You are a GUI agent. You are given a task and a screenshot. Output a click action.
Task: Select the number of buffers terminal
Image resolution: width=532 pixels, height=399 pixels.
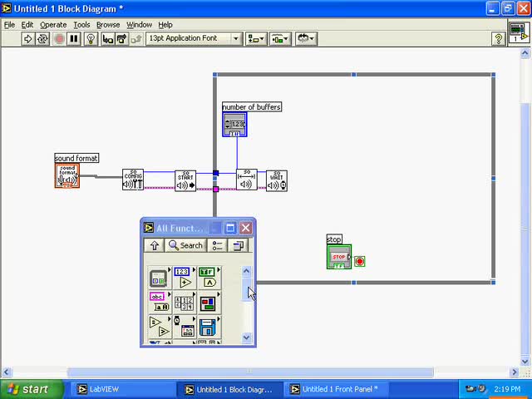tap(234, 125)
